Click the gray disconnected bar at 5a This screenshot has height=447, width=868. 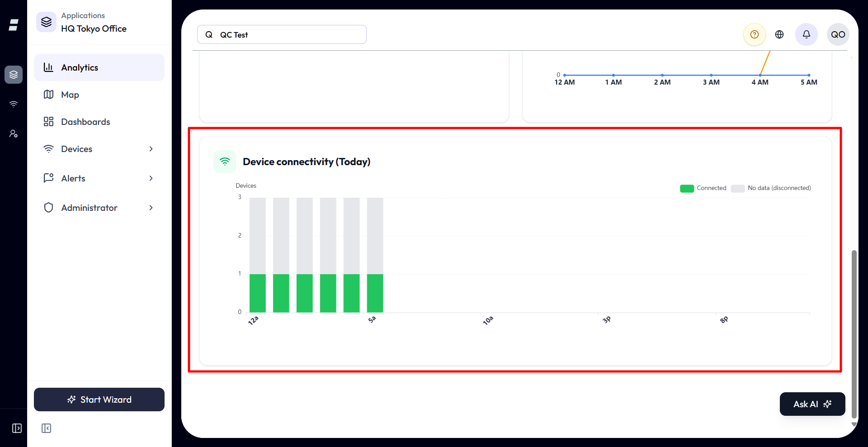[375, 236]
